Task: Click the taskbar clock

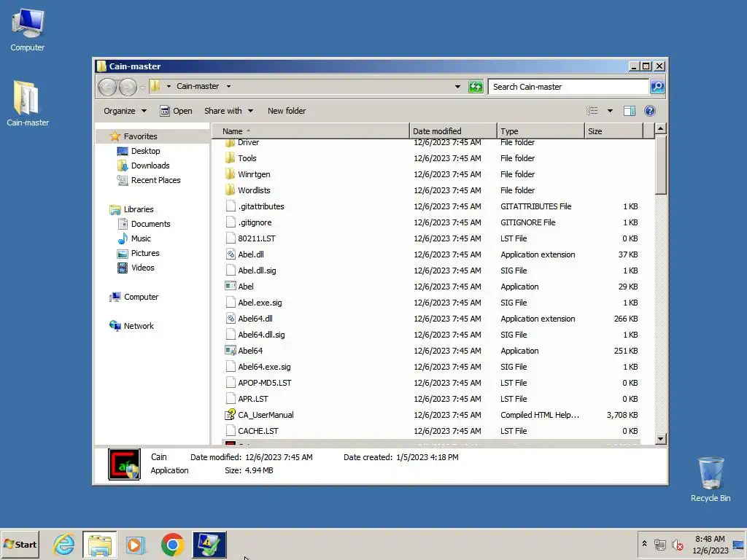Action: [x=710, y=544]
